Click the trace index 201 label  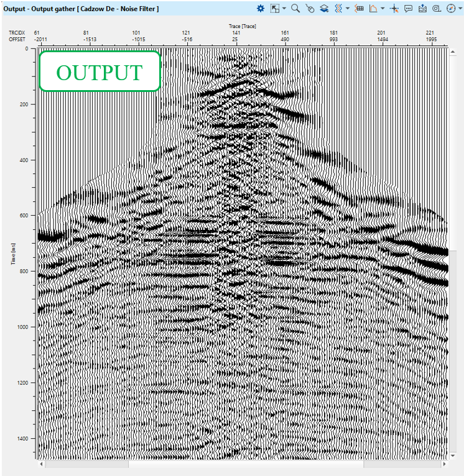[x=381, y=33]
